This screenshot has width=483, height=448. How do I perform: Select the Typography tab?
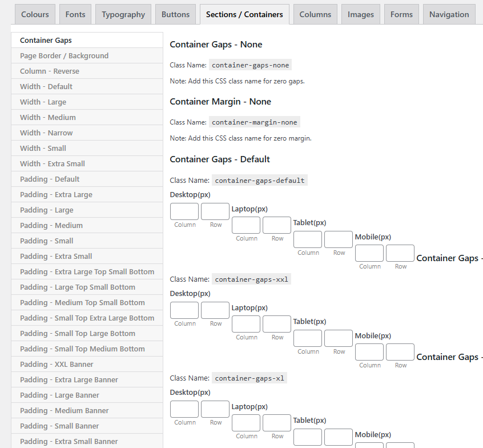tap(123, 14)
